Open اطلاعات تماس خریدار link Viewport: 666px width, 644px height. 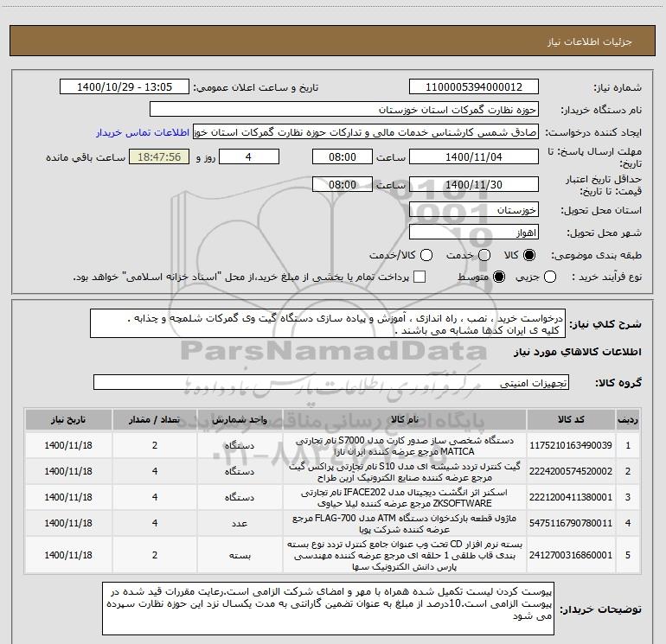[143, 132]
